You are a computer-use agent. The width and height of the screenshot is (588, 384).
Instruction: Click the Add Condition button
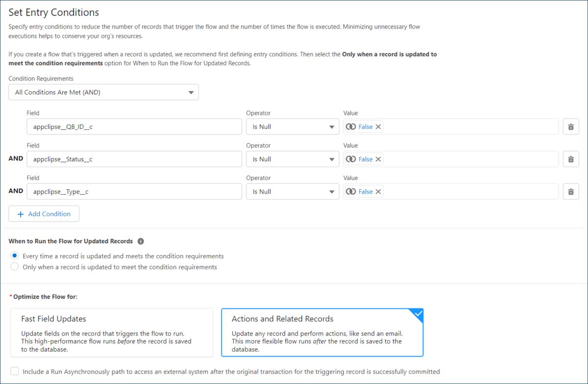(x=44, y=213)
